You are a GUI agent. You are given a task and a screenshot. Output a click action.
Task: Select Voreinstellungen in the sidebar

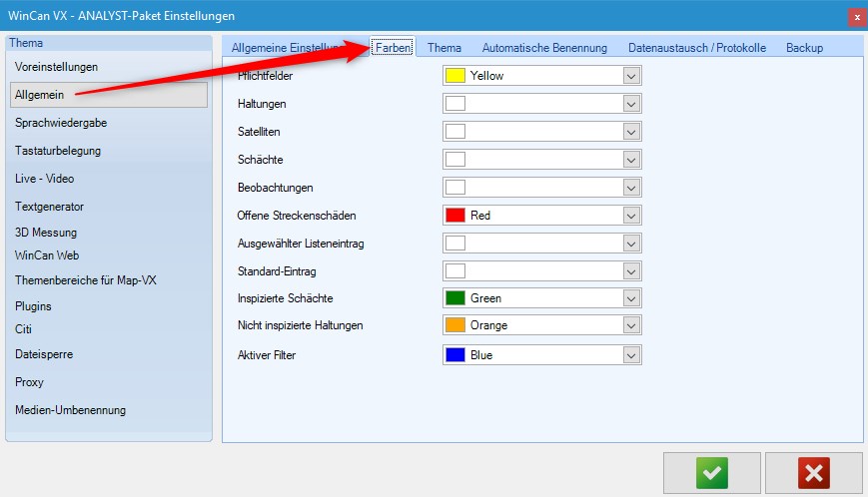tap(57, 67)
